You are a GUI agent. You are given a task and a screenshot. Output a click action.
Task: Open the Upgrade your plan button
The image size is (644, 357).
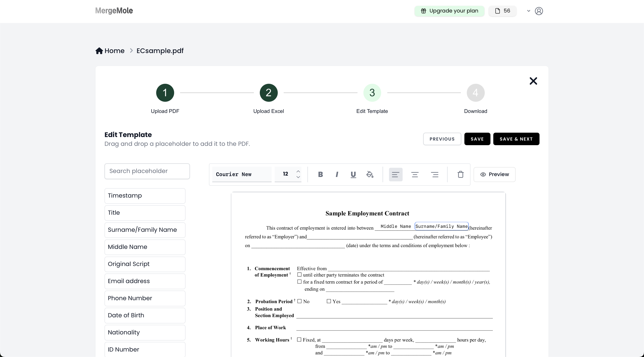pos(449,11)
